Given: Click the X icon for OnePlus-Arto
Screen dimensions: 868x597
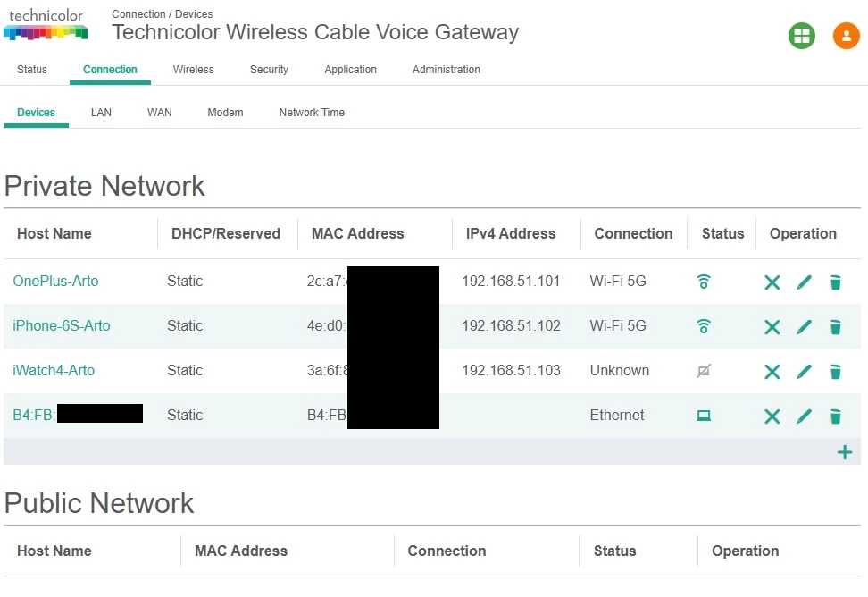Looking at the screenshot, I should [772, 282].
